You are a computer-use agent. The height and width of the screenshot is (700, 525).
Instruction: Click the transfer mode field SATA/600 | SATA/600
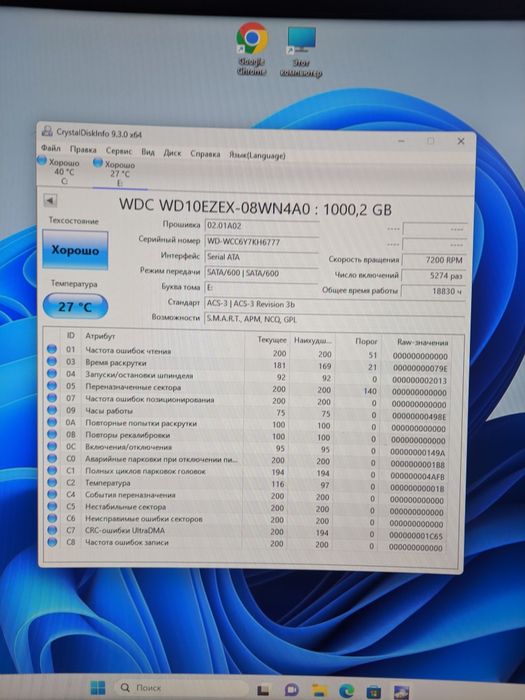click(262, 273)
